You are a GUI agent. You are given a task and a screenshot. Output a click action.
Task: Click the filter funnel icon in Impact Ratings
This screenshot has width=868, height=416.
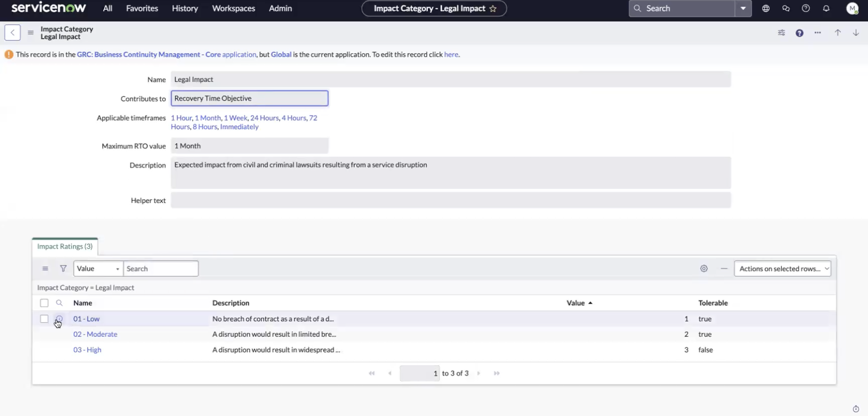pyautogui.click(x=63, y=268)
